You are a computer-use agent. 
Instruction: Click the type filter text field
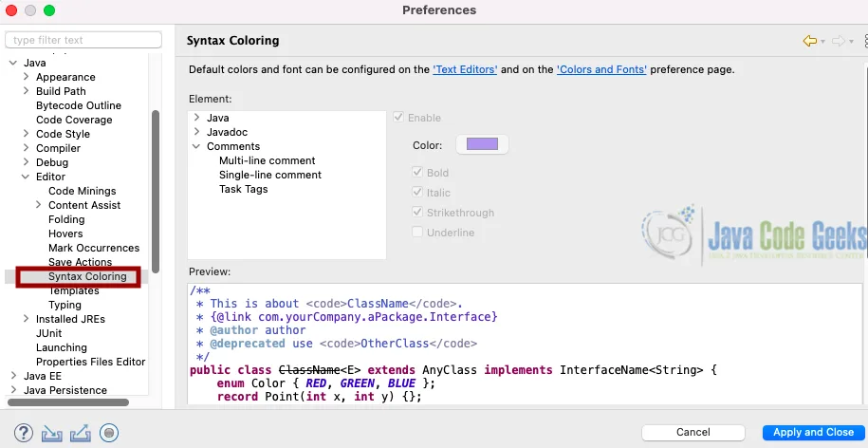(83, 40)
